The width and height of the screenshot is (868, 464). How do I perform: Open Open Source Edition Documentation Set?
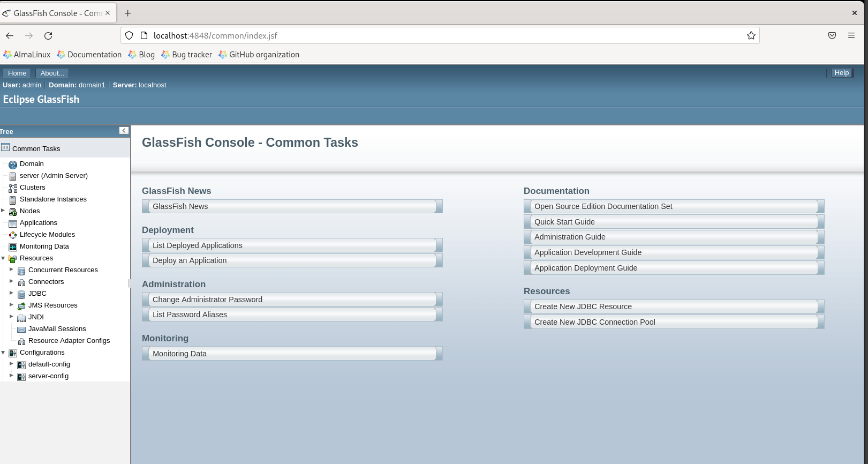[x=674, y=206]
